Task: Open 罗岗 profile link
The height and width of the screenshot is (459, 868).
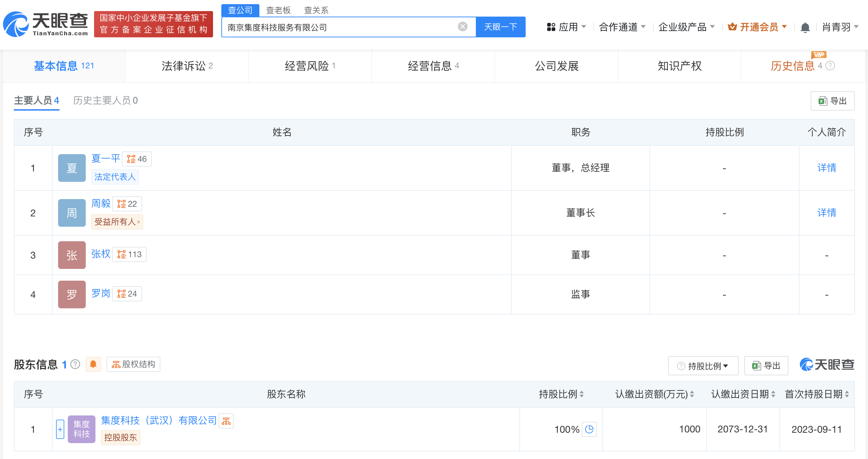Action: [101, 293]
